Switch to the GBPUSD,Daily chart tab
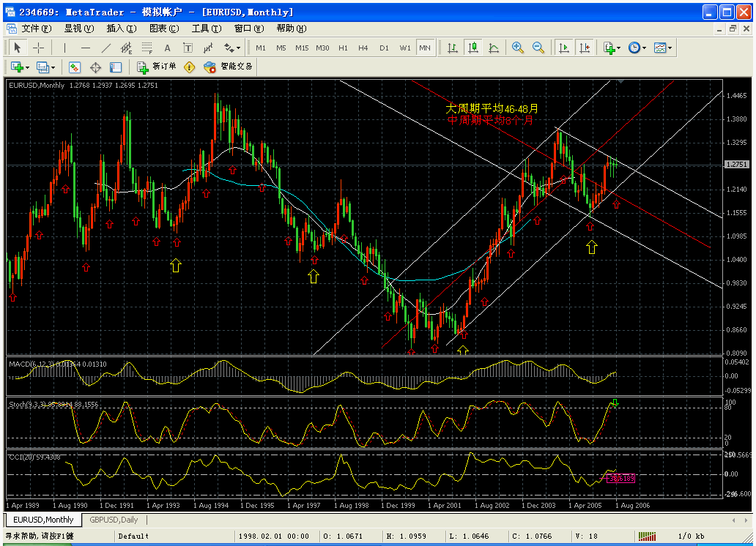The height and width of the screenshot is (546, 756). click(x=114, y=520)
